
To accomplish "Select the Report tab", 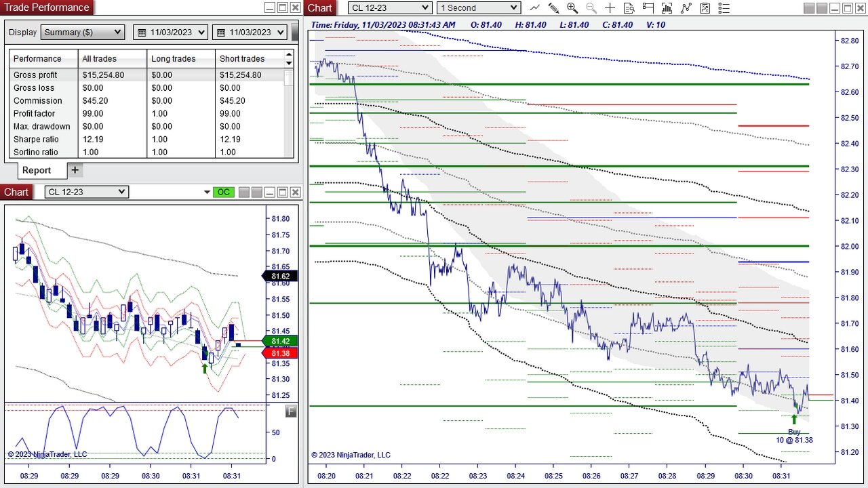I will pyautogui.click(x=37, y=170).
